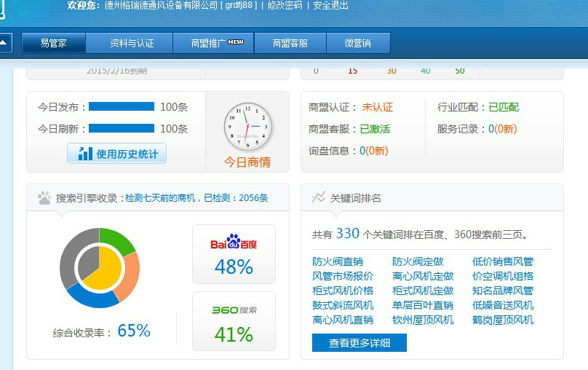Viewport: 588px width, 370px height.
Task: Click the 今日商情 label
Action: click(247, 162)
